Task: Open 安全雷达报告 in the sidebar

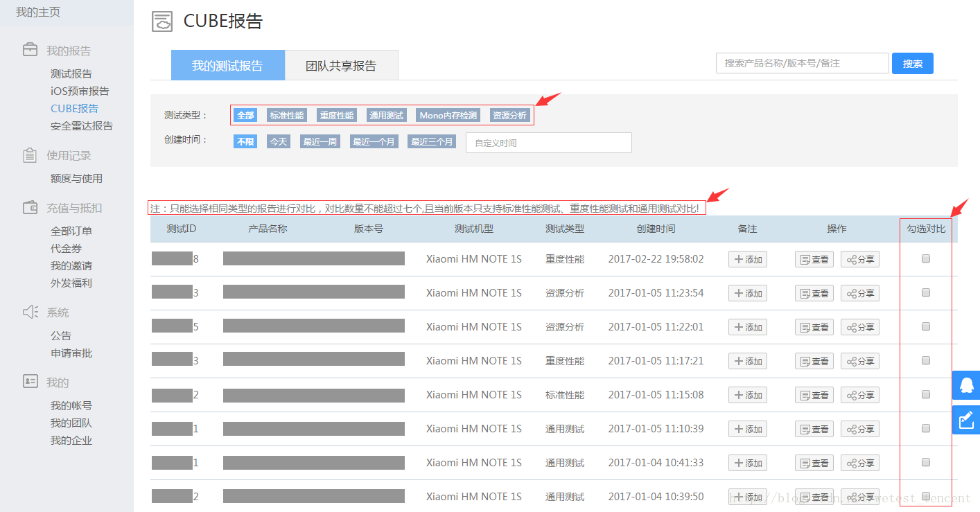Action: click(81, 126)
